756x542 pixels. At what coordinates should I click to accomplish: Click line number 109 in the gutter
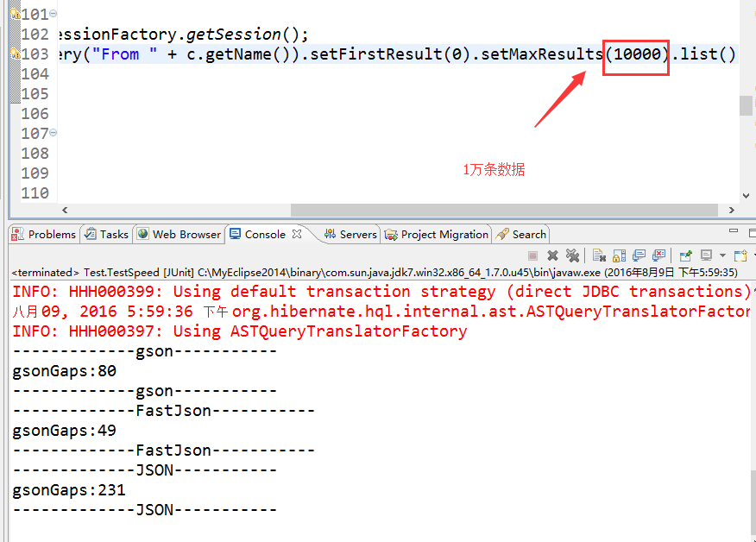(x=35, y=173)
